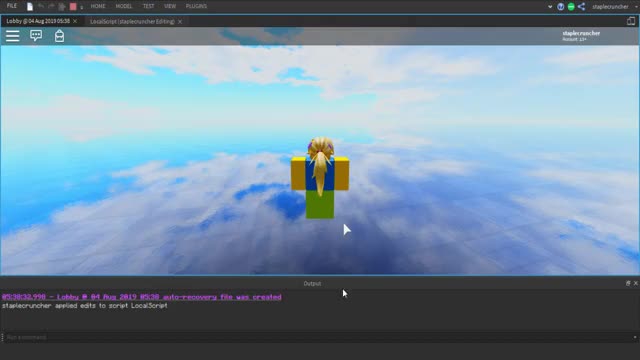Screen dimensions: 640x360
Task: Open the FILE menu
Action: tap(12, 6)
